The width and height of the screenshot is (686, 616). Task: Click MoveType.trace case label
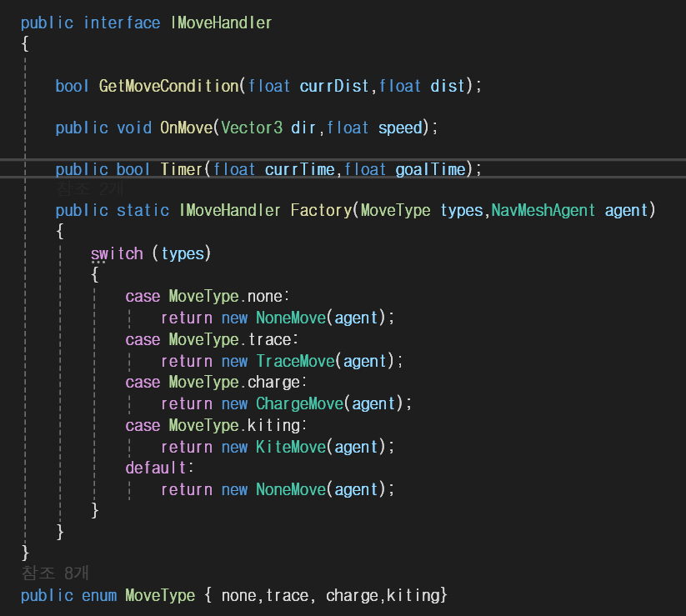click(230, 339)
